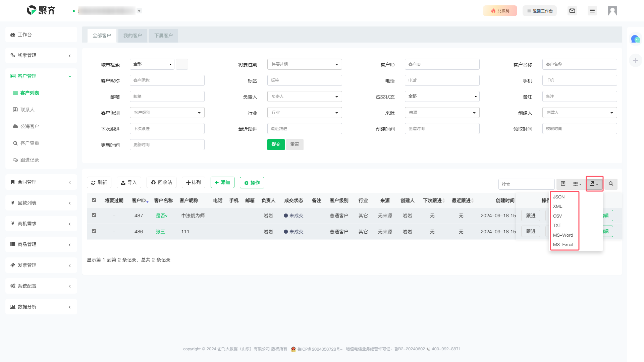Open the mail inbox icon in header
This screenshot has height=362, width=644.
pos(572,11)
